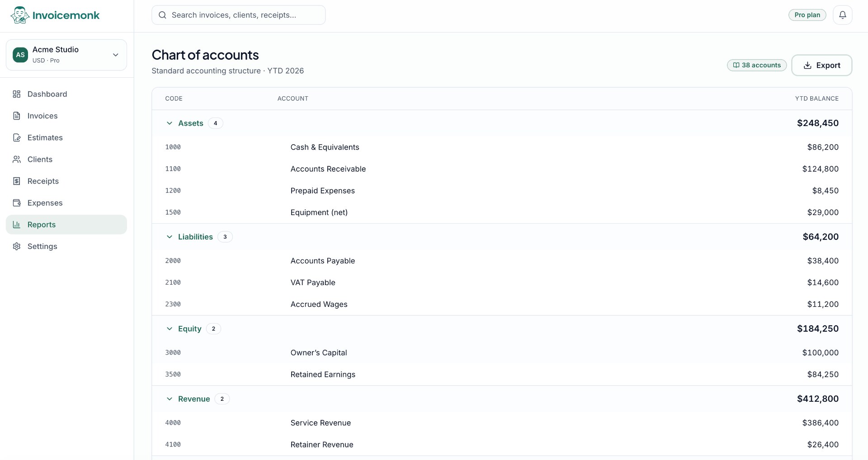Collapse the Equity group chevron
The width and height of the screenshot is (868, 460).
(x=170, y=329)
